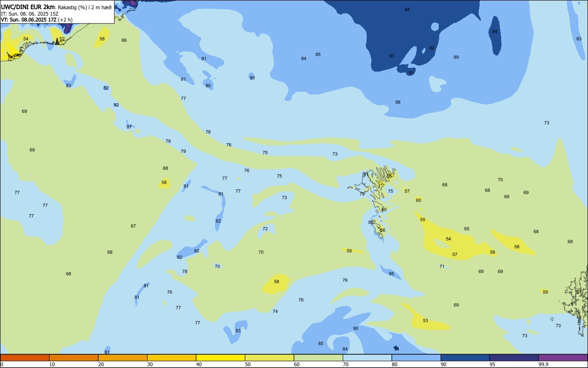Click the humidity value 53 on map
The height and width of the screenshot is (368, 588).
425,321
